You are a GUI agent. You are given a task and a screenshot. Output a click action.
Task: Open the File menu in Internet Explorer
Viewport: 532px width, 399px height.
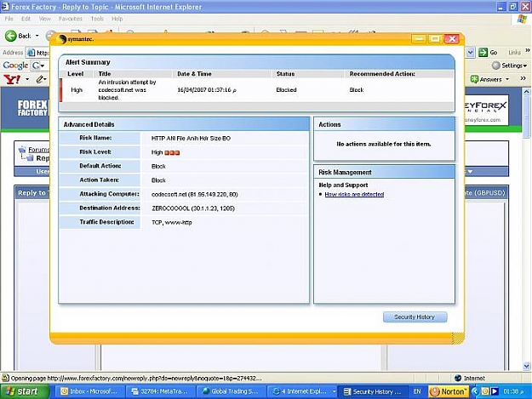9,19
